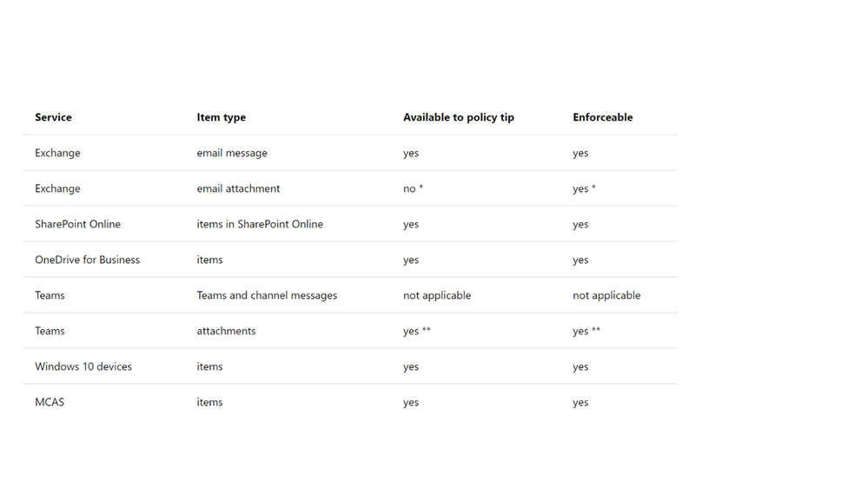Screen dimensions: 868x488
Task: Click the Item type column header
Action: tap(221, 117)
